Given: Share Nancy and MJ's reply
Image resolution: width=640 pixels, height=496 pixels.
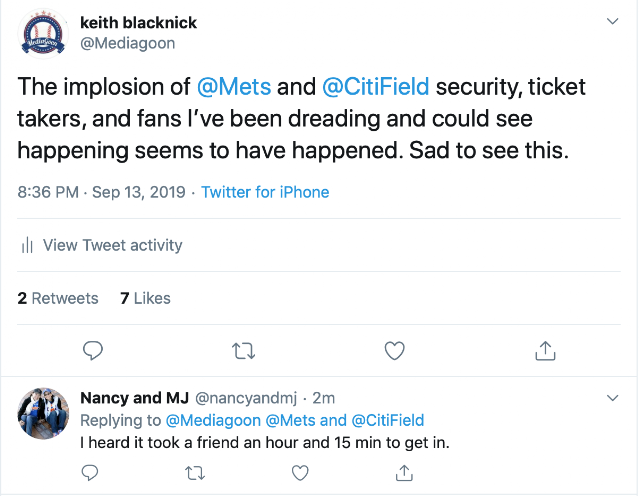Looking at the screenshot, I should [x=404, y=473].
